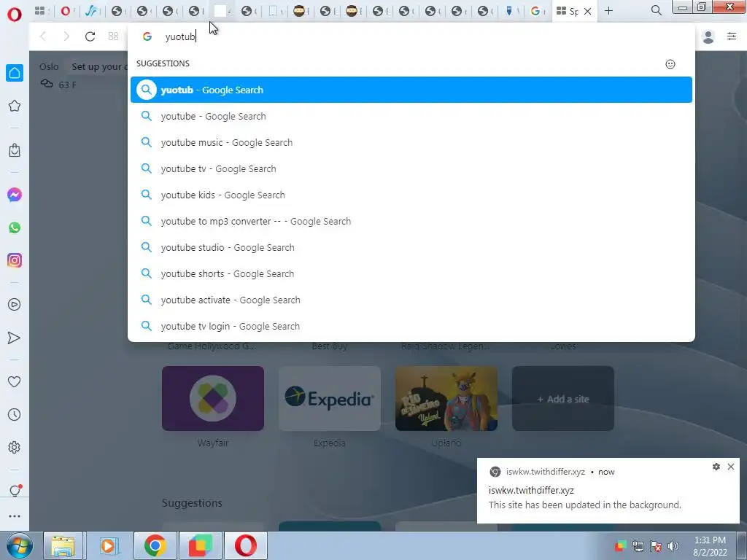This screenshot has width=747, height=560.
Task: Open the sidebar three-dots setup
Action: click(15, 516)
